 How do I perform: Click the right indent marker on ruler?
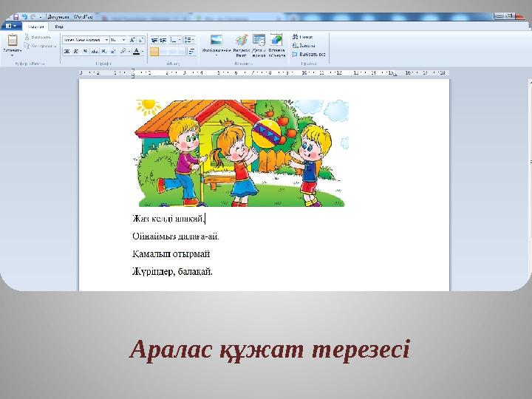pos(395,75)
